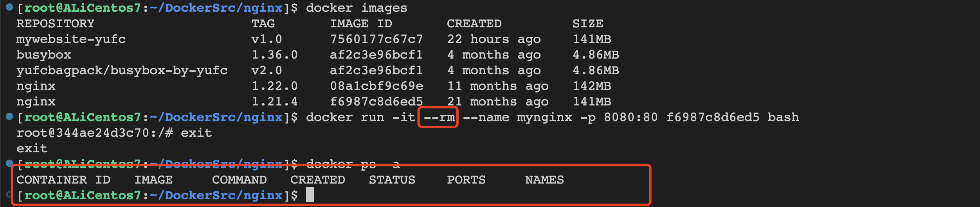Image resolution: width=980 pixels, height=207 pixels.
Task: Click the highlighted --rm flag
Action: pyautogui.click(x=438, y=117)
